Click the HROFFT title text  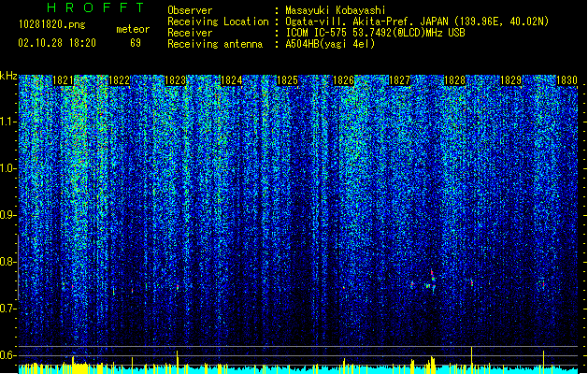(x=96, y=7)
